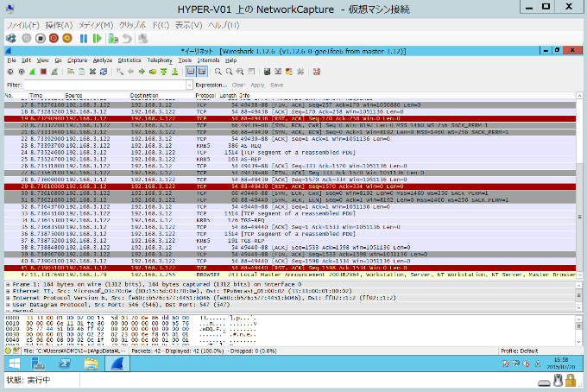Reset zoom to normal size
The image size is (587, 392).
[240, 72]
